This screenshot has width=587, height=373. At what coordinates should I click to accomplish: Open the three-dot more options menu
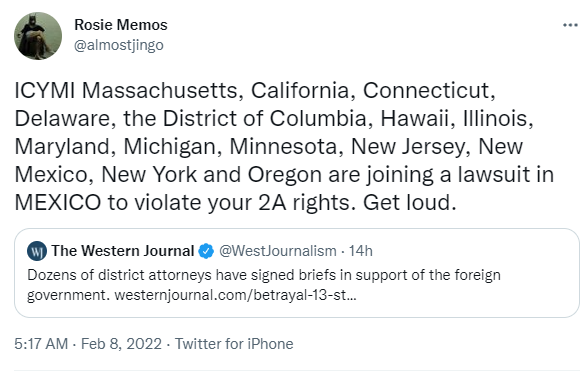570,25
